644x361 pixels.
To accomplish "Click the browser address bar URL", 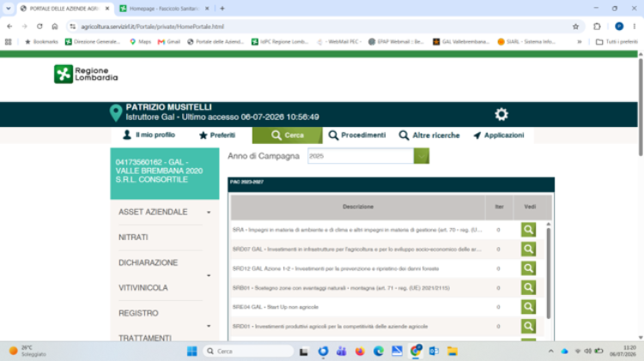I will pyautogui.click(x=152, y=27).
